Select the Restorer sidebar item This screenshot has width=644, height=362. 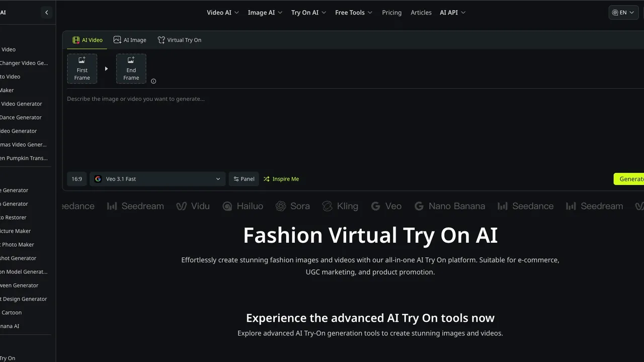point(14,217)
